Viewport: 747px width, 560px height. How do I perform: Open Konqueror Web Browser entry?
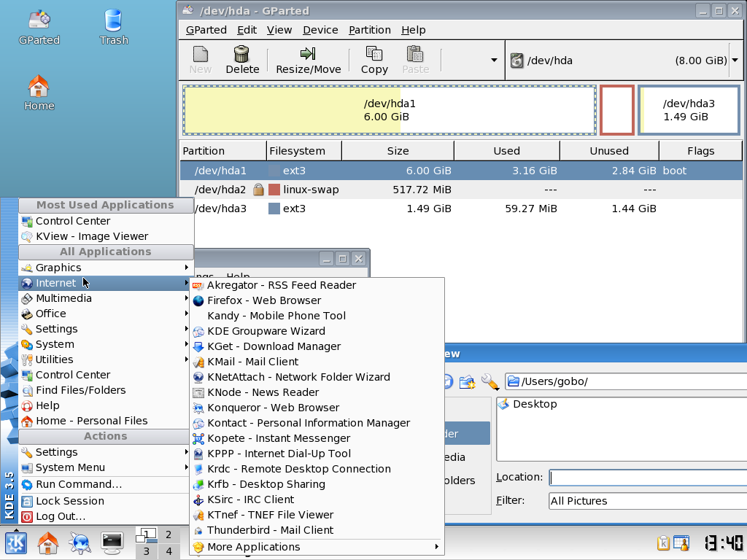[317, 408]
